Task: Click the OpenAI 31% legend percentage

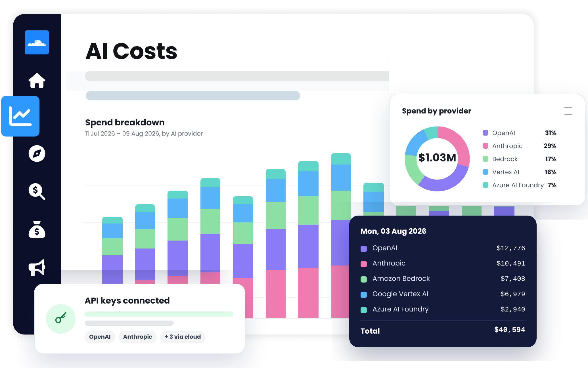Action: point(551,133)
